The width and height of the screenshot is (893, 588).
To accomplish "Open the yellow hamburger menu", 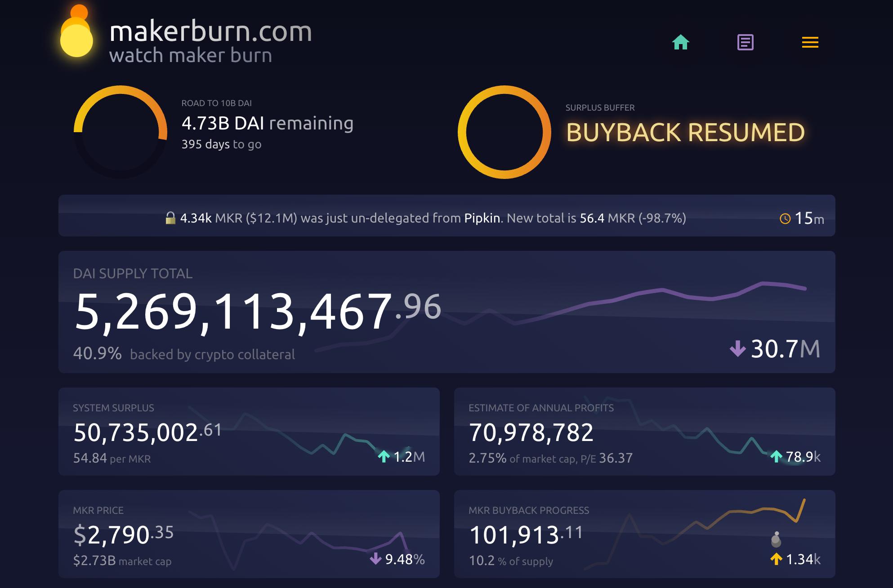I will pyautogui.click(x=810, y=42).
